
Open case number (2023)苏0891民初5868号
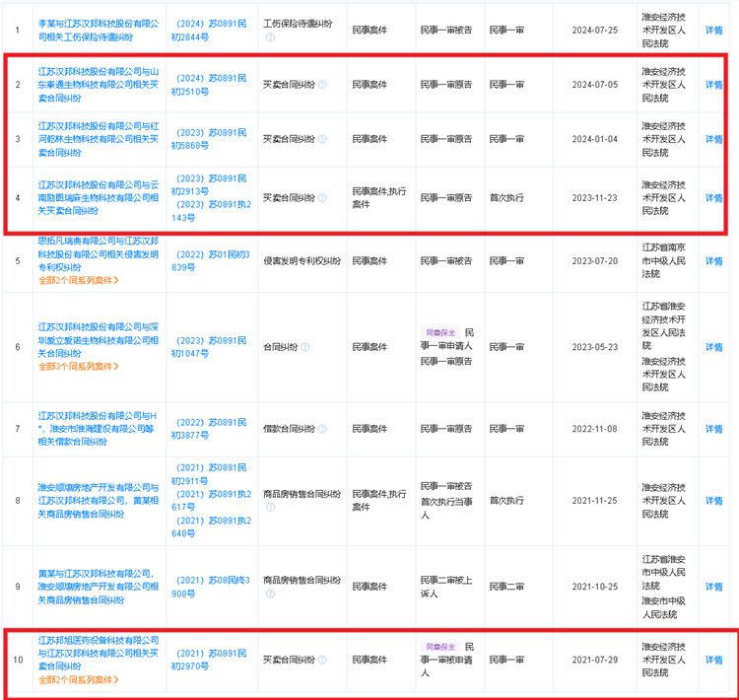209,139
